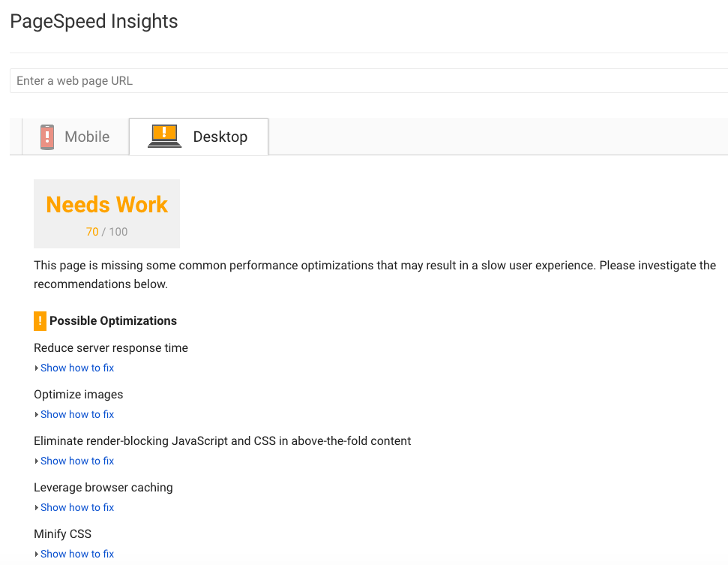Image resolution: width=728 pixels, height=565 pixels.
Task: Show how to fix server response time
Action: click(77, 368)
